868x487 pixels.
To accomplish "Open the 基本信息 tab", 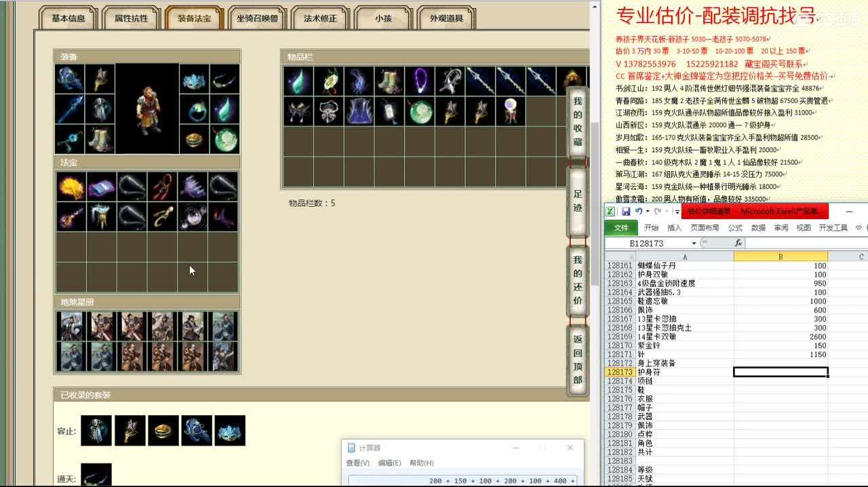I will [x=68, y=18].
